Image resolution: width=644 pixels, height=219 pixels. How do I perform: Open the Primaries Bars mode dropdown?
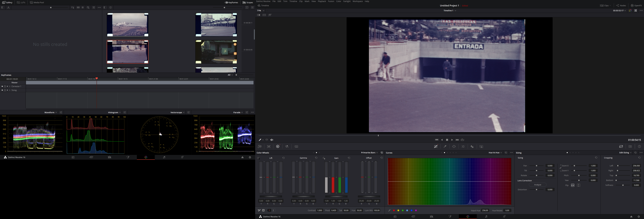369,153
